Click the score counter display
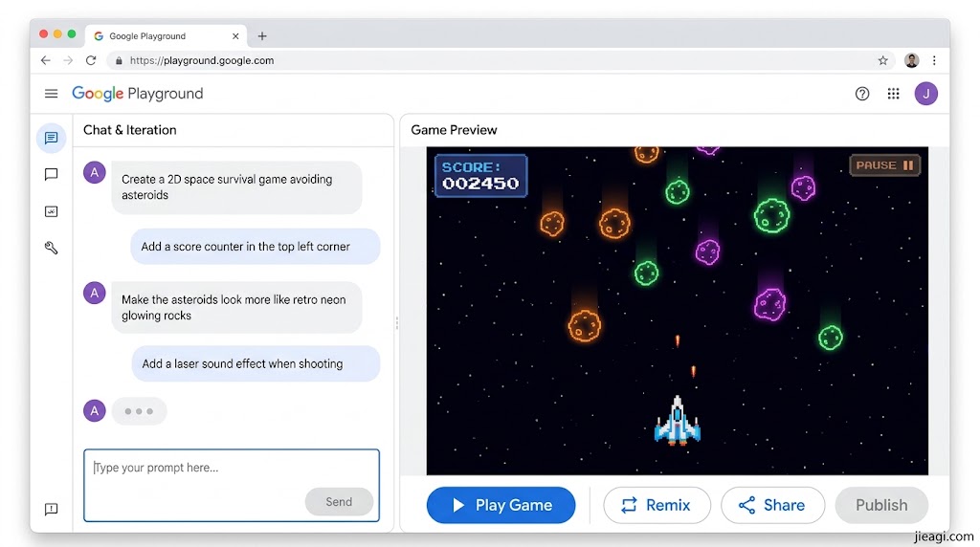Image resolution: width=980 pixels, height=547 pixels. [480, 175]
